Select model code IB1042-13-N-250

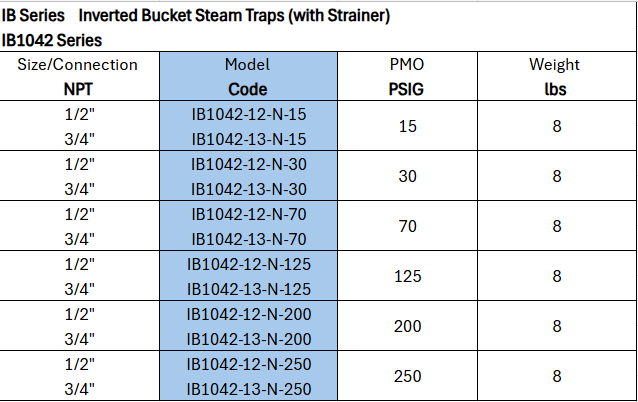click(x=248, y=389)
